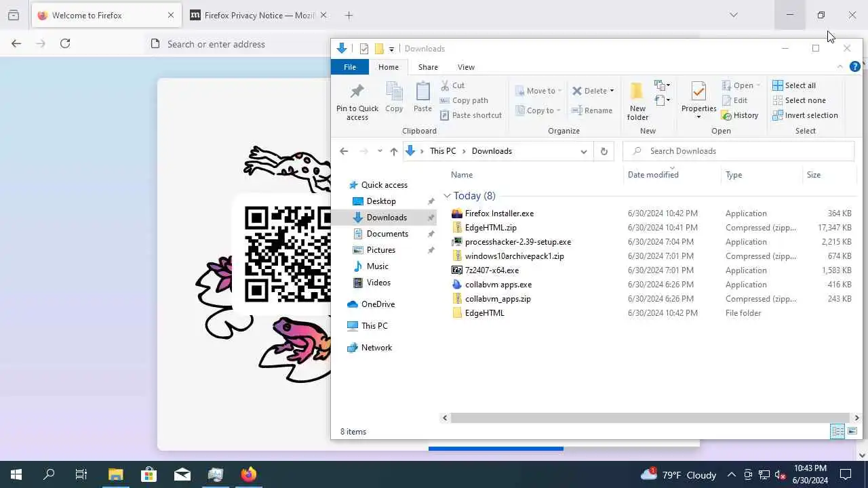Open Microsoft Store from the taskbar

[x=149, y=474]
